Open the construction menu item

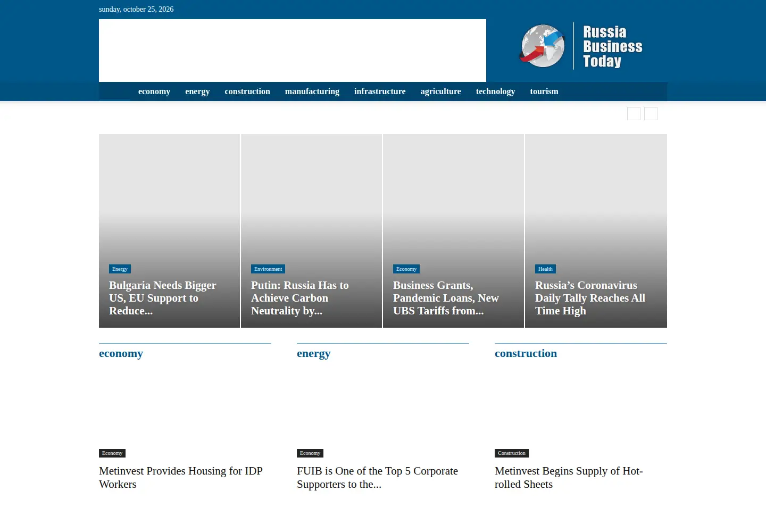click(x=247, y=92)
